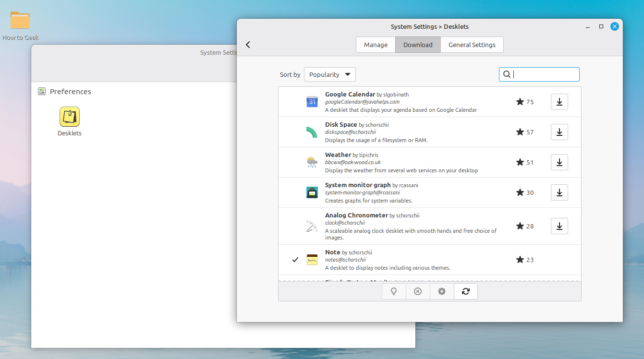Click the uninstall X button in bottom toolbar

(418, 291)
